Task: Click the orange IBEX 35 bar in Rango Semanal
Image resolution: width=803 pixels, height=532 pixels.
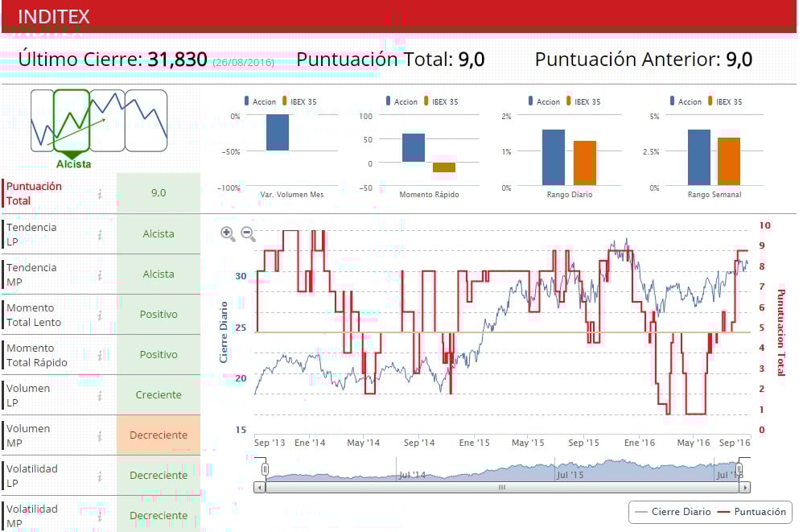Action: tap(729, 161)
